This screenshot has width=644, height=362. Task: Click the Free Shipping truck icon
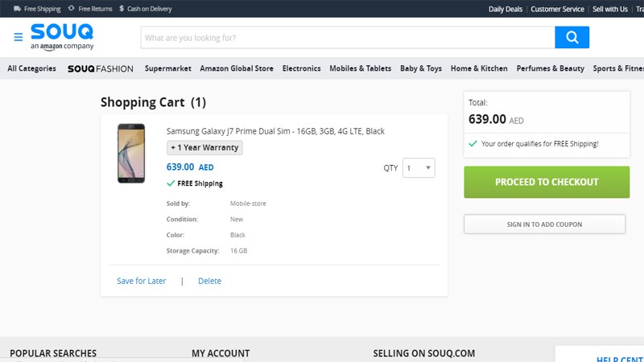tap(17, 9)
